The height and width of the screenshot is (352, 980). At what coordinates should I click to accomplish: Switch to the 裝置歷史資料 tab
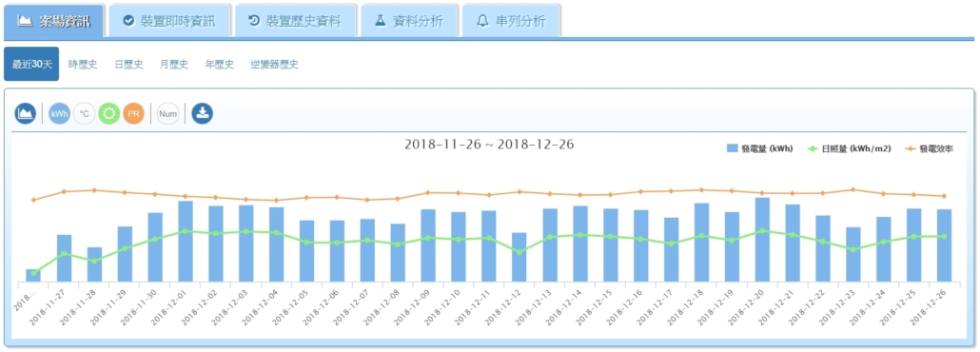[x=296, y=21]
